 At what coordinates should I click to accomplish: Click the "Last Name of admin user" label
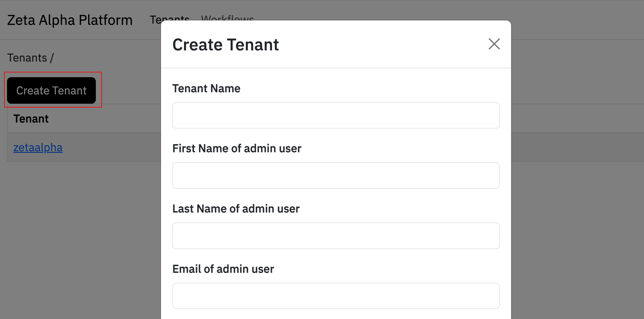pyautogui.click(x=236, y=209)
